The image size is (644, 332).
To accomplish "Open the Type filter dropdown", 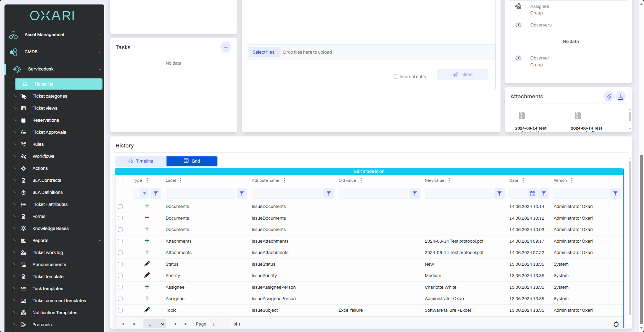I will pyautogui.click(x=144, y=193).
